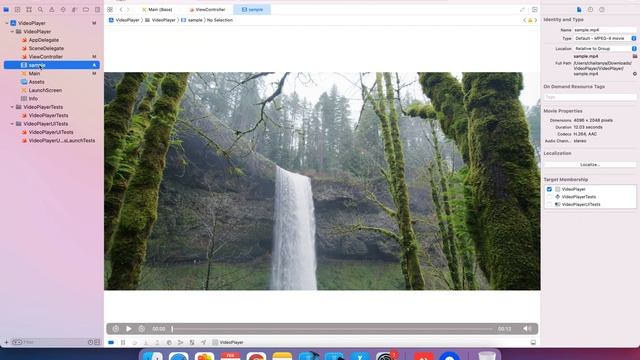Open the Test navigator icon

tap(63, 9)
